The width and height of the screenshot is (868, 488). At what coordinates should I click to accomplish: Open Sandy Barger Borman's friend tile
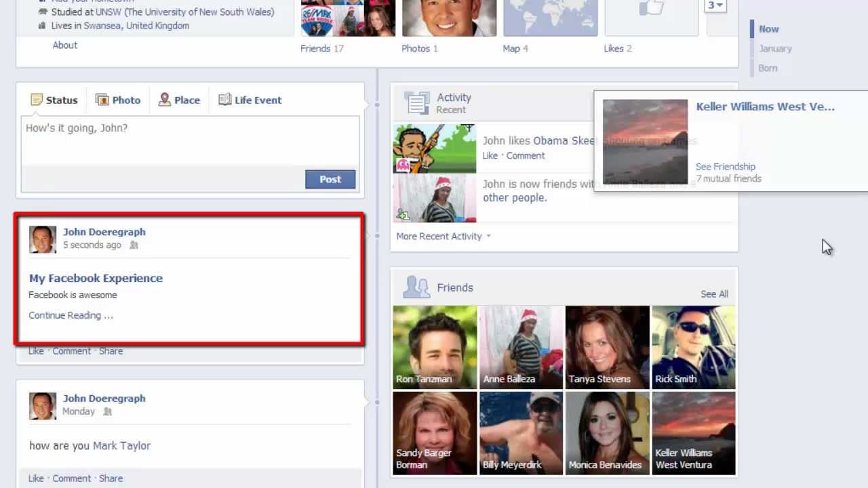pos(435,433)
